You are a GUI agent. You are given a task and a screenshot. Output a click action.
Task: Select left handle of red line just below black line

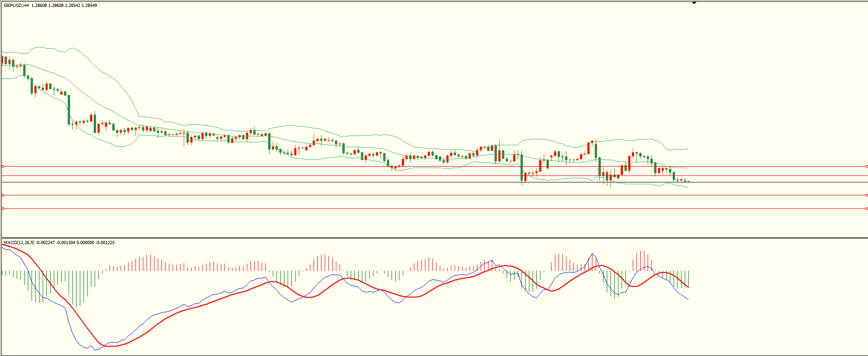pyautogui.click(x=3, y=195)
